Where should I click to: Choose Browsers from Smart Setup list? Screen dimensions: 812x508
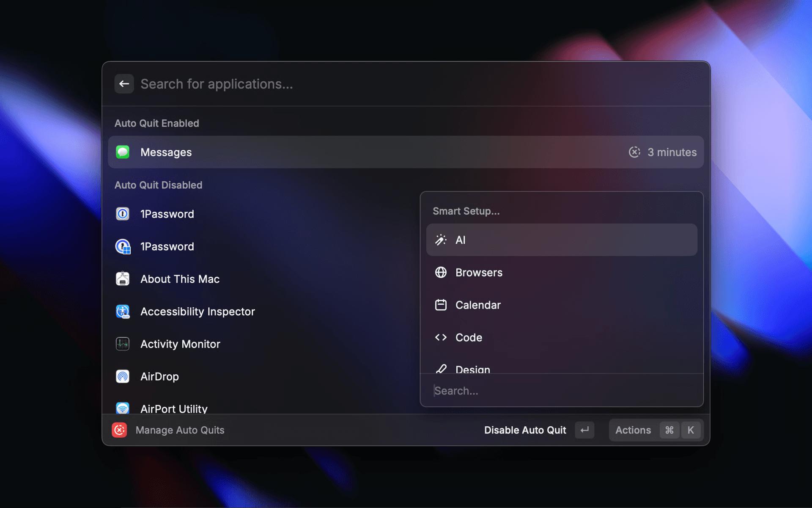tap(478, 272)
